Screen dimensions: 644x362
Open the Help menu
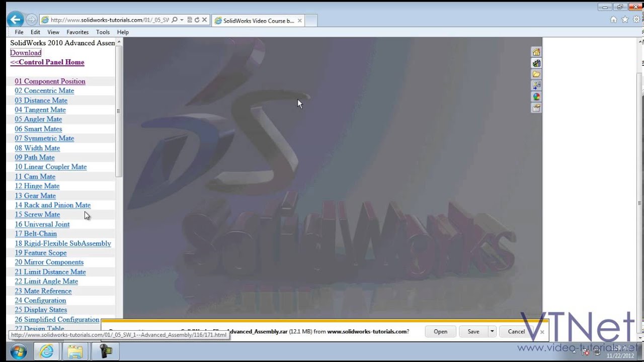tap(123, 32)
